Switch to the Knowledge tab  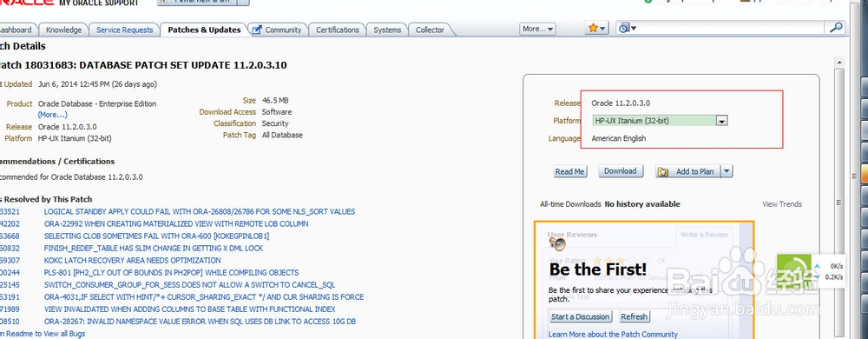pos(63,30)
